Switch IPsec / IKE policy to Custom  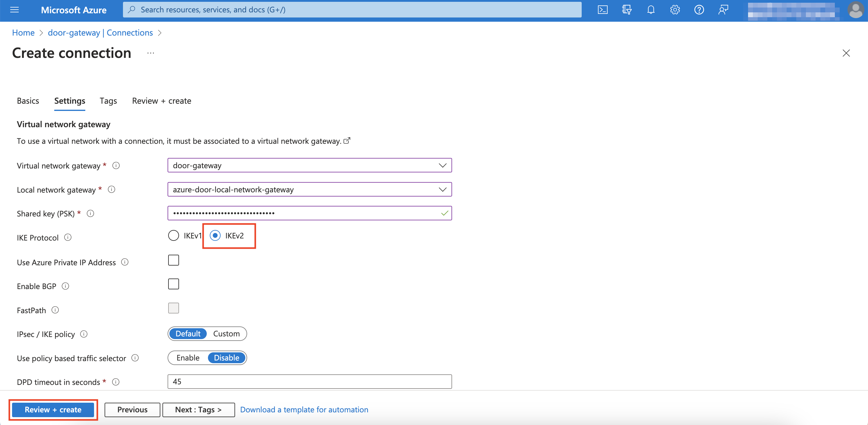pyautogui.click(x=226, y=334)
